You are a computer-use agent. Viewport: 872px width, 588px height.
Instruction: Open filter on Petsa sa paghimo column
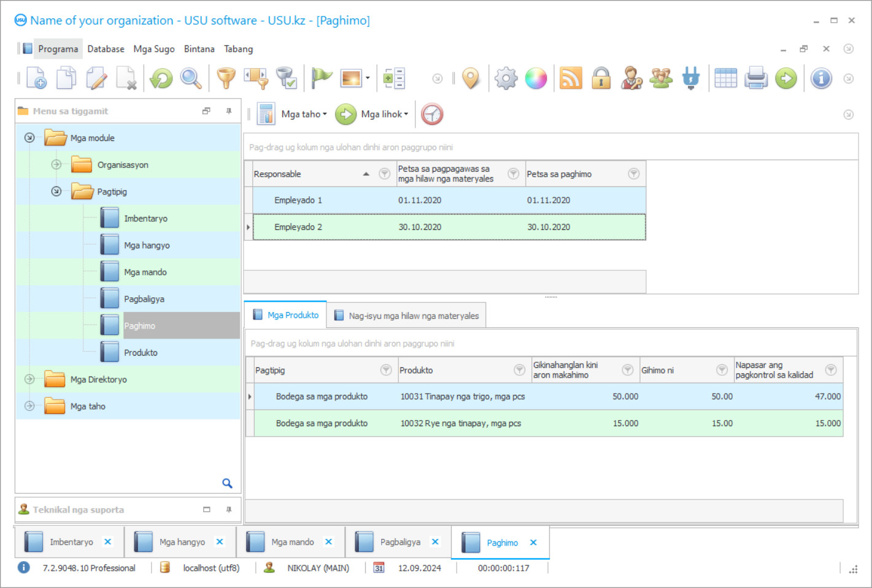[634, 174]
